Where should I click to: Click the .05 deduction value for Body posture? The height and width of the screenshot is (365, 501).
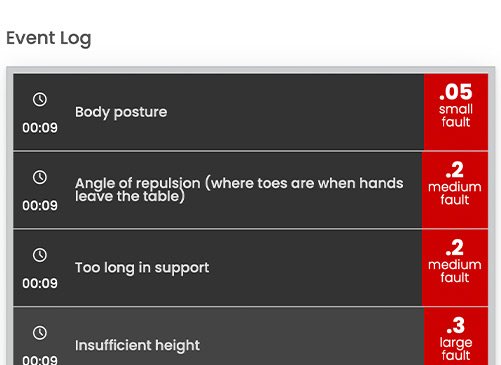tap(456, 92)
